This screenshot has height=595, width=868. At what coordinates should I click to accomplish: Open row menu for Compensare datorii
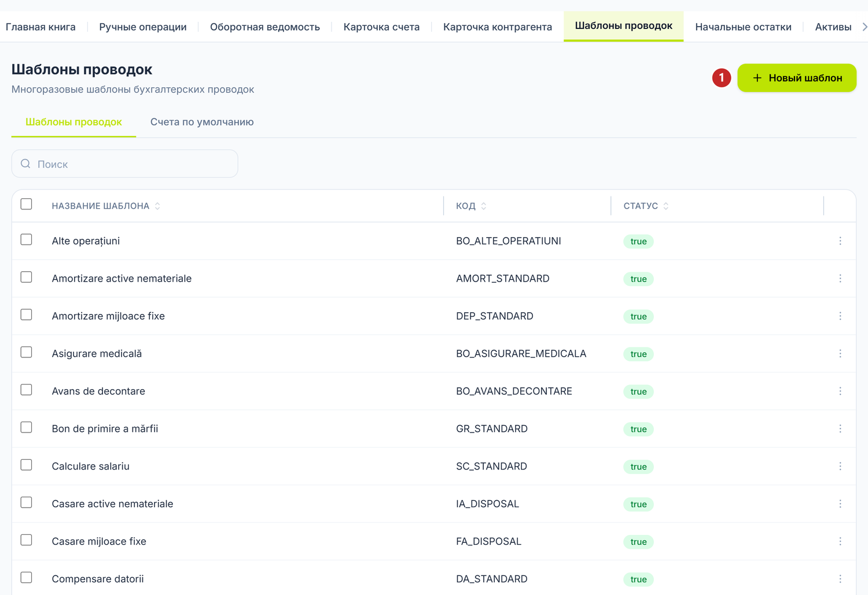840,579
